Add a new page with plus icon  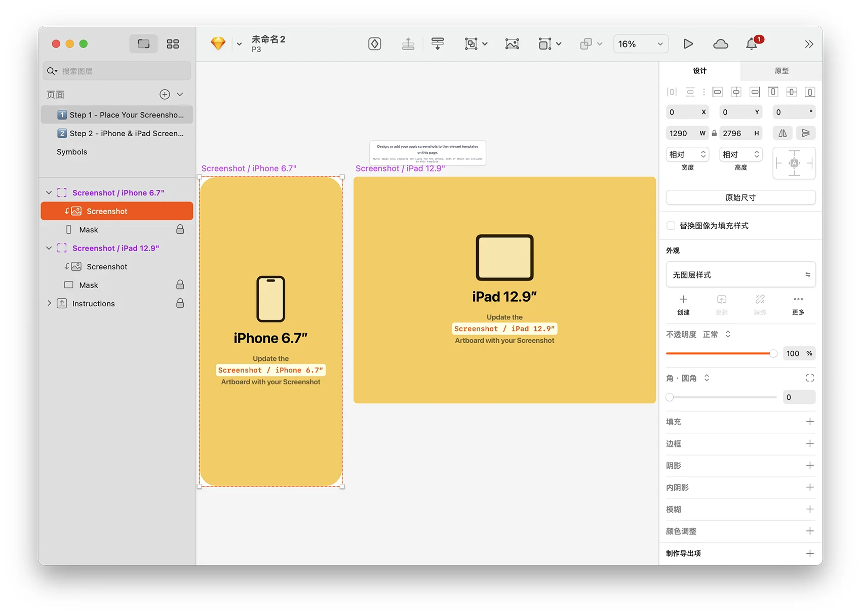[165, 94]
